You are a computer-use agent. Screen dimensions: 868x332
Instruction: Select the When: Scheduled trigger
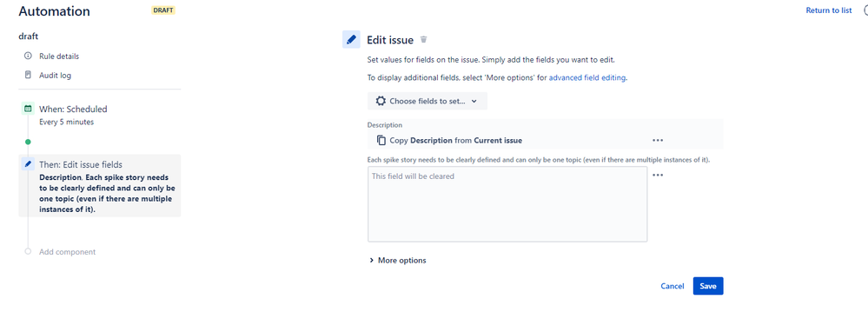pyautogui.click(x=73, y=109)
